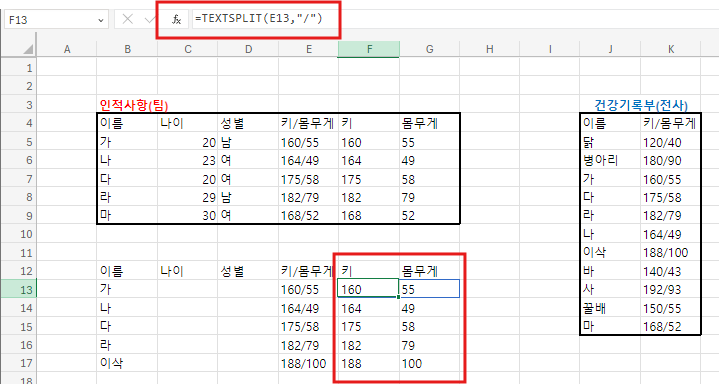Click cell D4 containing 성별
Screen dimensions: 719x384
click(x=249, y=123)
